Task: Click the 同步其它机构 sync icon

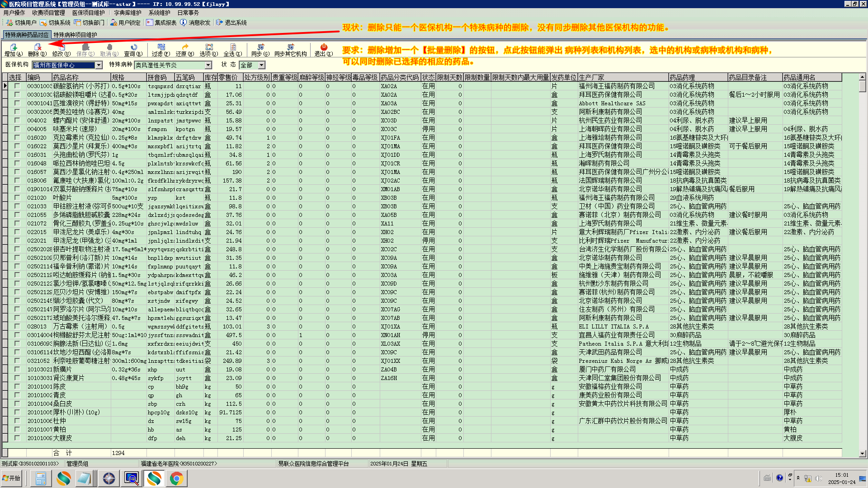Action: [290, 47]
